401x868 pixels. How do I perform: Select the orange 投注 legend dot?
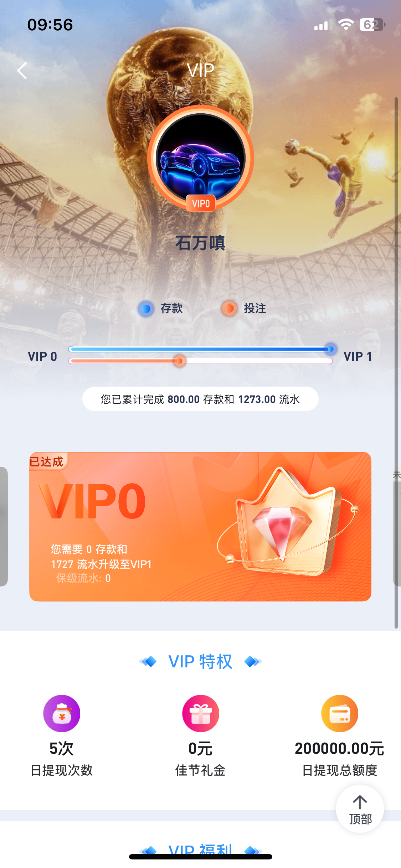pyautogui.click(x=229, y=309)
